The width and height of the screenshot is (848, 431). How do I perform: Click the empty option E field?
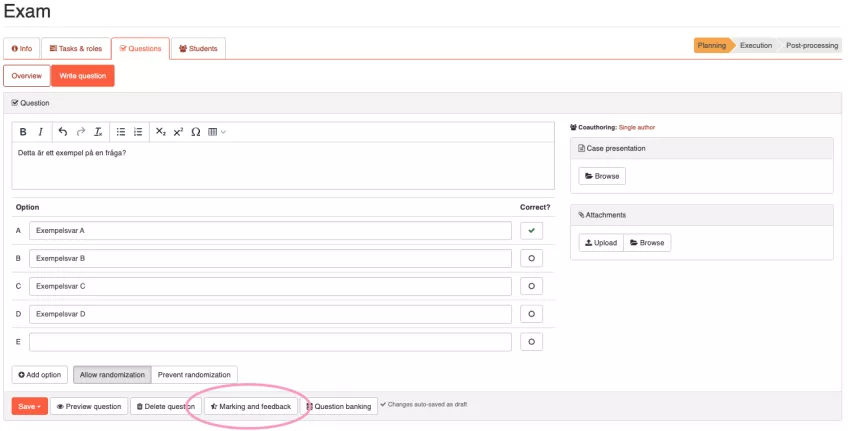270,342
